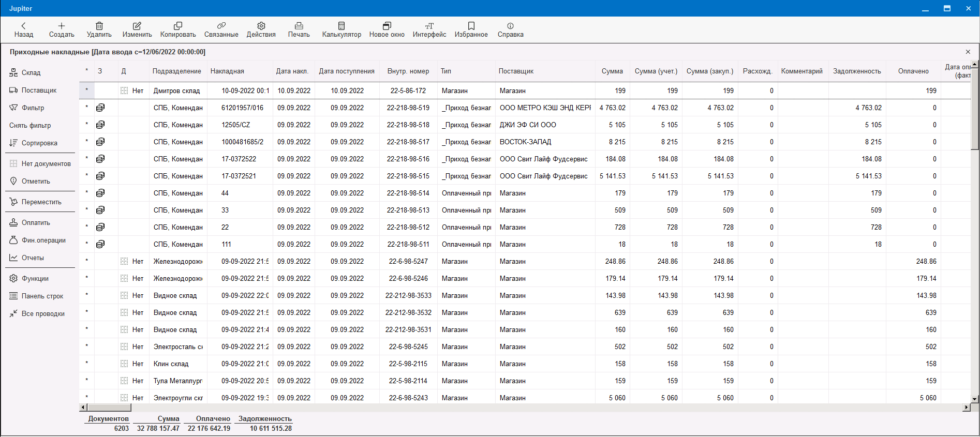Select internal number 22-212-98-3533
This screenshot has width=980, height=437.
(408, 295)
